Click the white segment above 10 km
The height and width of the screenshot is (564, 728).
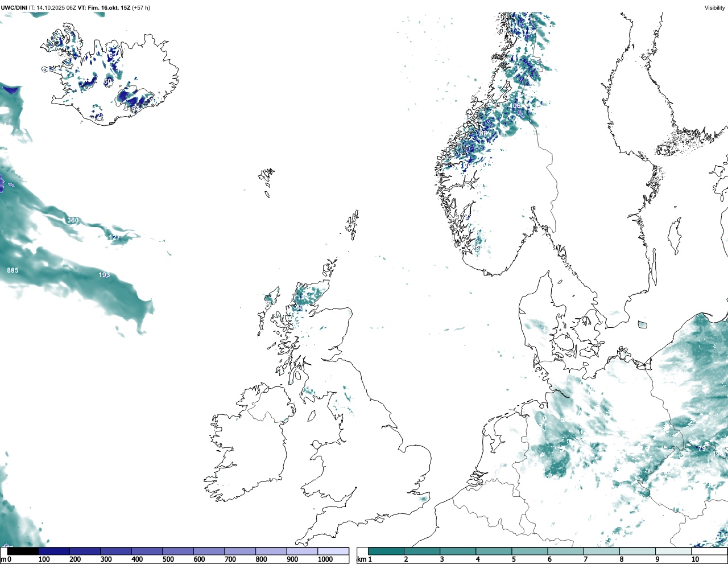click(x=709, y=551)
